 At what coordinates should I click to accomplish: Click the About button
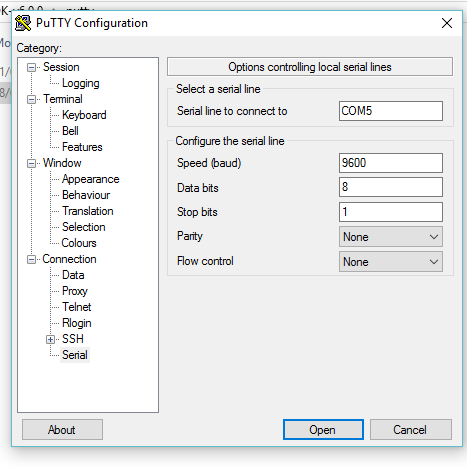click(62, 430)
